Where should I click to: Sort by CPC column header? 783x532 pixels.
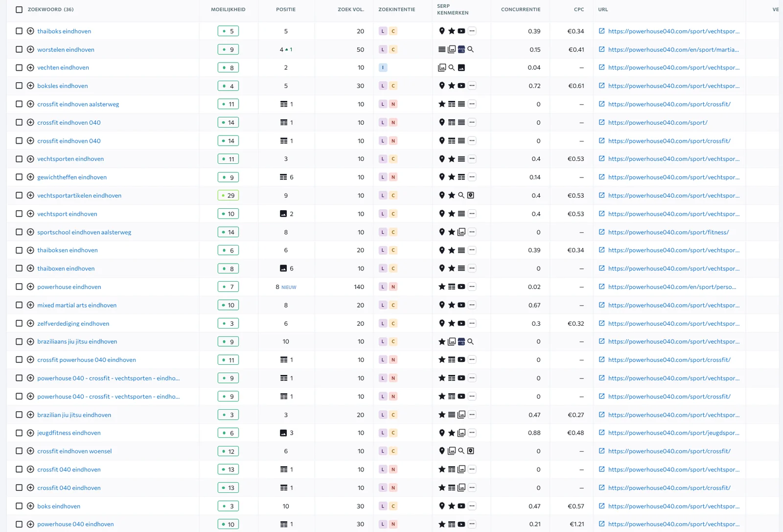coord(579,9)
